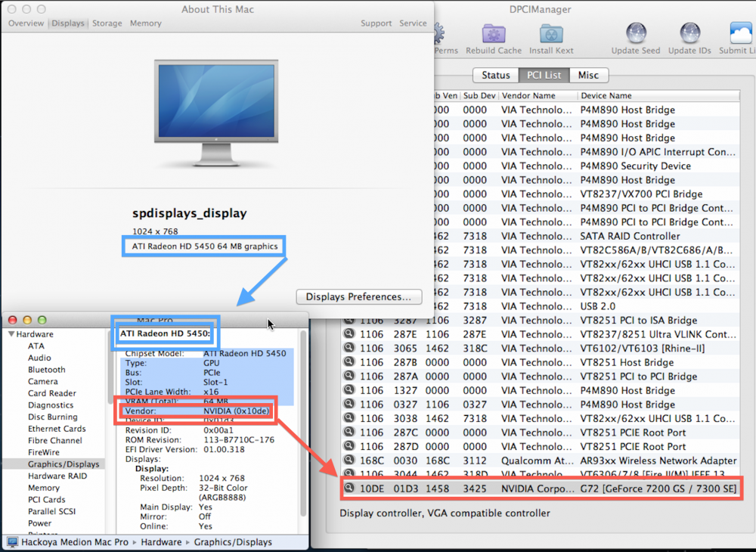Open the Displays tab in About This Mac
Screen dimensions: 756x552
(68, 23)
